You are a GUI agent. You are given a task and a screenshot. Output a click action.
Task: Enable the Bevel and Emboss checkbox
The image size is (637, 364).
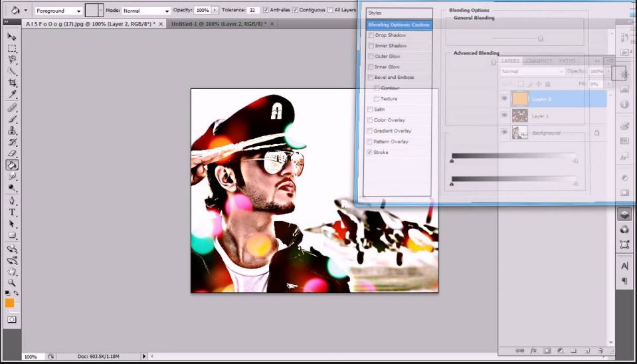pos(370,78)
